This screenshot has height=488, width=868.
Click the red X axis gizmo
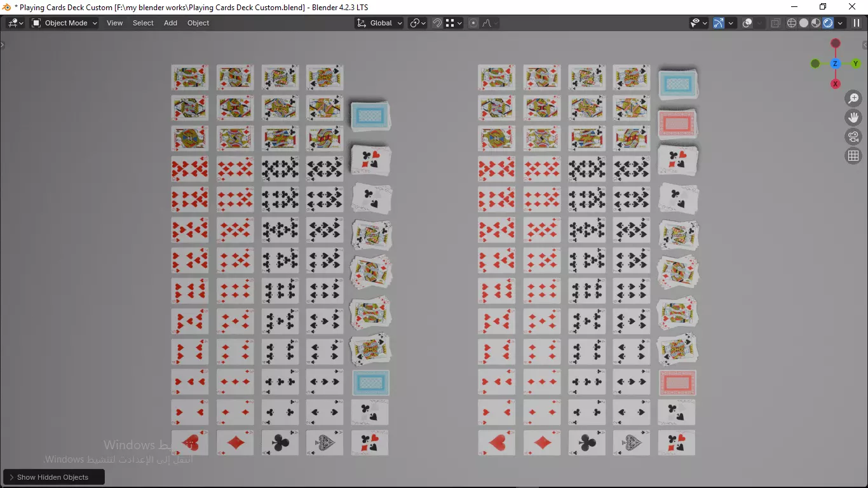836,84
